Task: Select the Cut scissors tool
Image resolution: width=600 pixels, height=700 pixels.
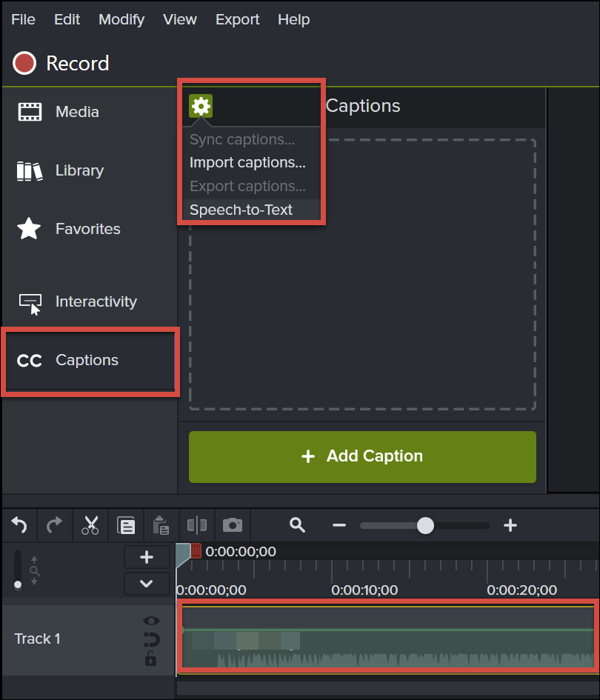Action: tap(90, 525)
